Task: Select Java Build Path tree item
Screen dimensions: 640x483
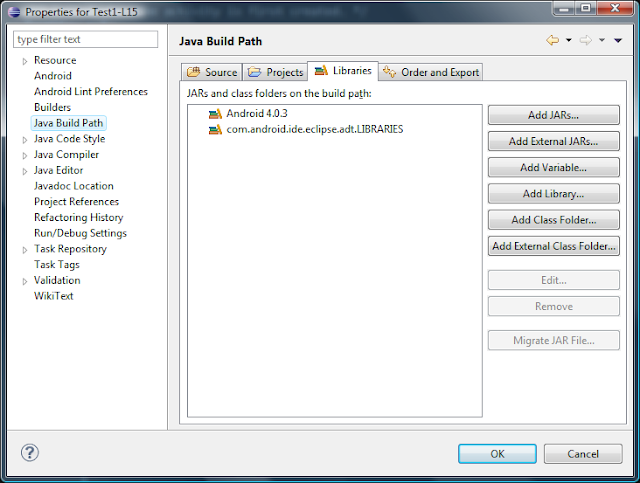Action: [x=68, y=123]
